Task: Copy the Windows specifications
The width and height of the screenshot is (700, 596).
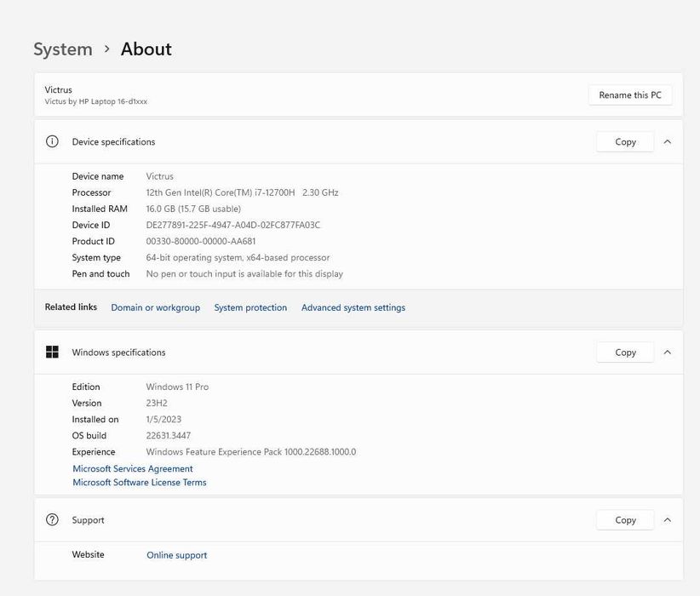Action: click(x=625, y=352)
